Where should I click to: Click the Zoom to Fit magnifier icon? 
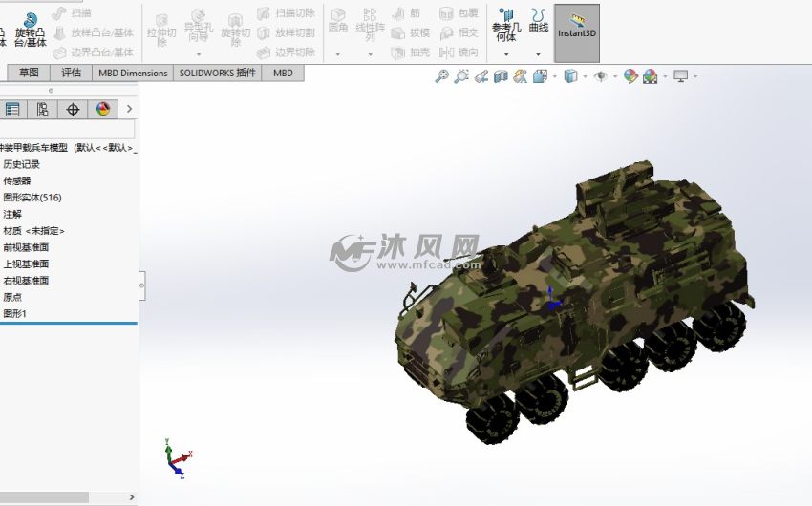(441, 76)
